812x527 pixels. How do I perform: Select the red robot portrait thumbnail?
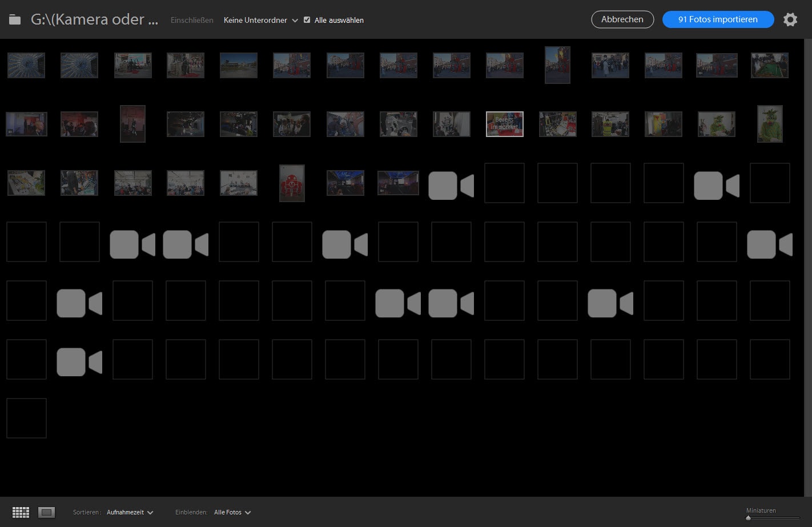(292, 183)
